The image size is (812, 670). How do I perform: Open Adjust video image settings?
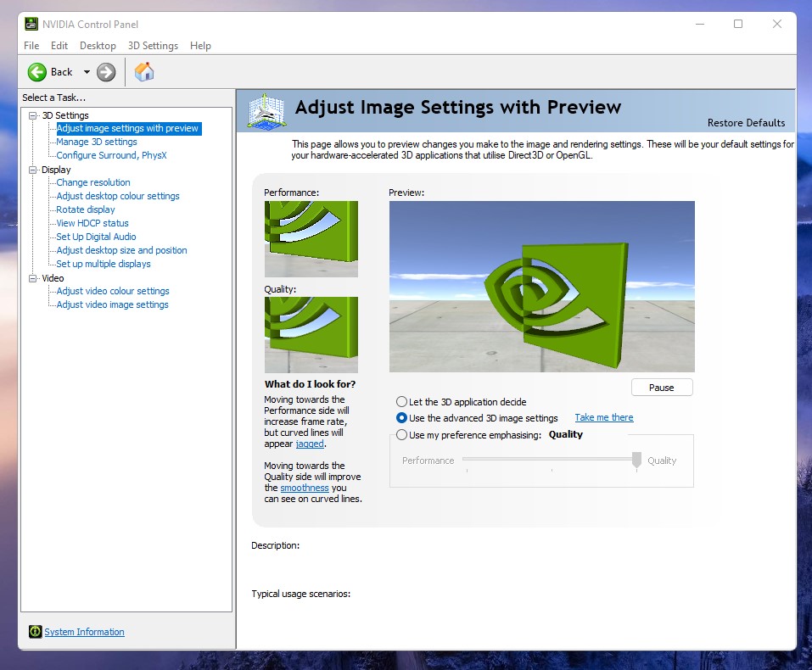click(112, 304)
